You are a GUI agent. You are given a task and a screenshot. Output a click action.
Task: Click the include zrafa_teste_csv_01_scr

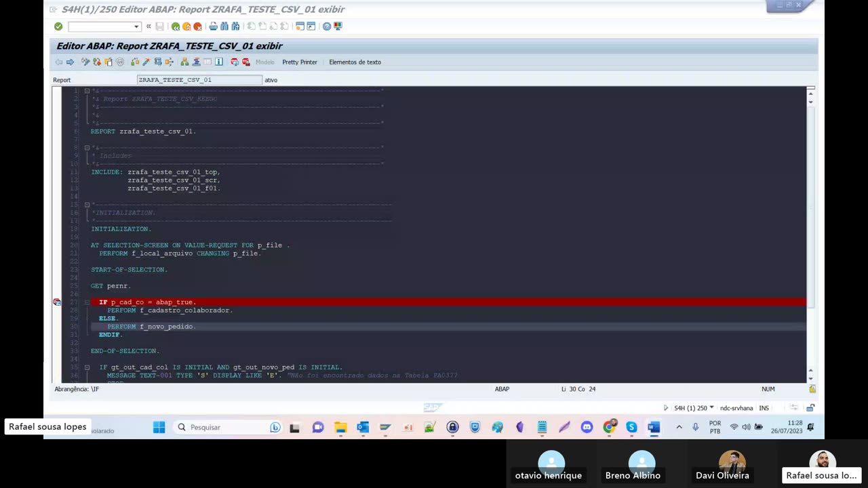(x=174, y=180)
